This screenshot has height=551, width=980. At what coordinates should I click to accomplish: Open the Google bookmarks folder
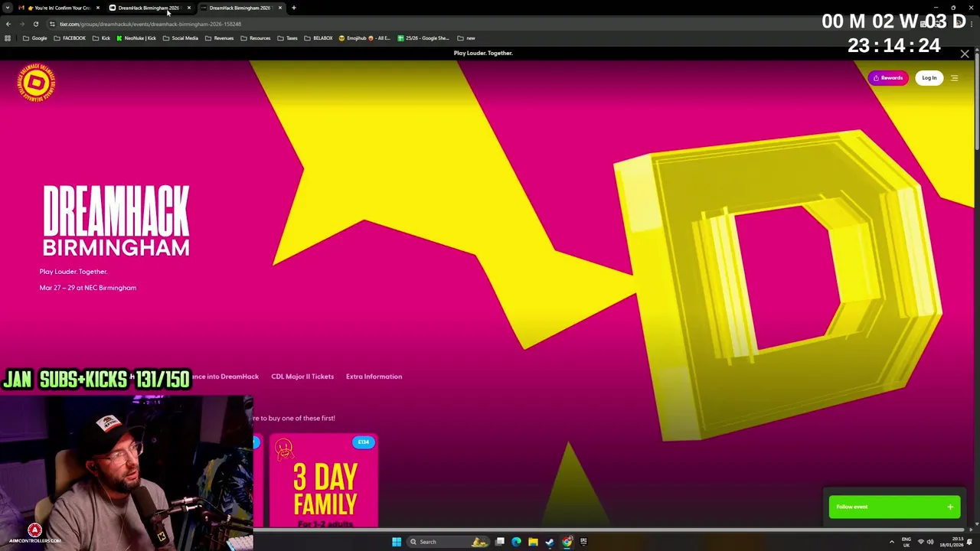pos(35,38)
